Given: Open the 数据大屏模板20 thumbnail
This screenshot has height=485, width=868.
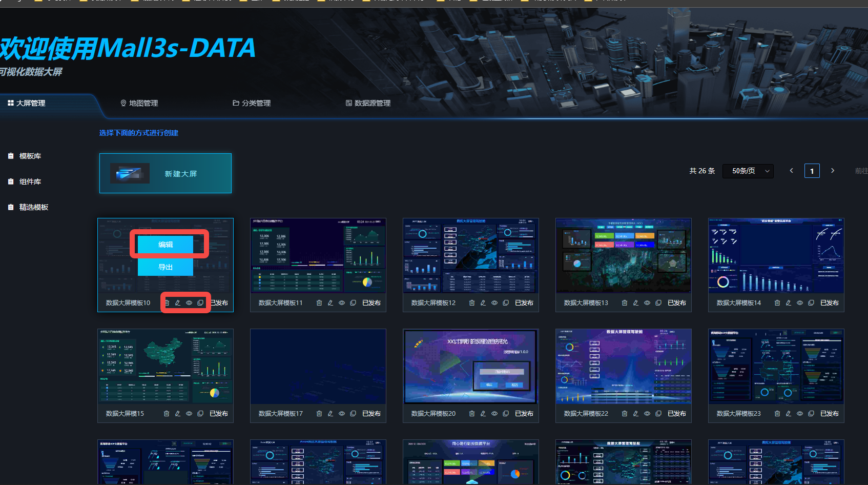Looking at the screenshot, I should tap(471, 367).
